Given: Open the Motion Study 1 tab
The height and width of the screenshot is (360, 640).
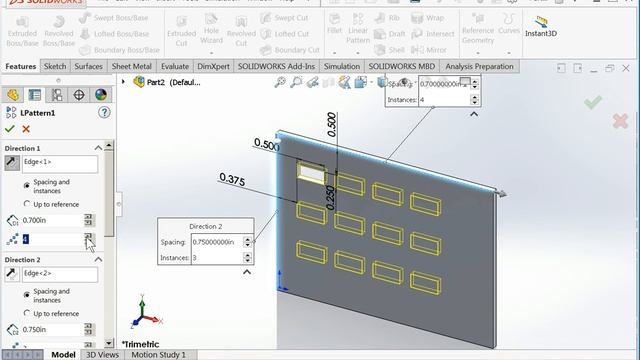Looking at the screenshot, I should pyautogui.click(x=158, y=355).
